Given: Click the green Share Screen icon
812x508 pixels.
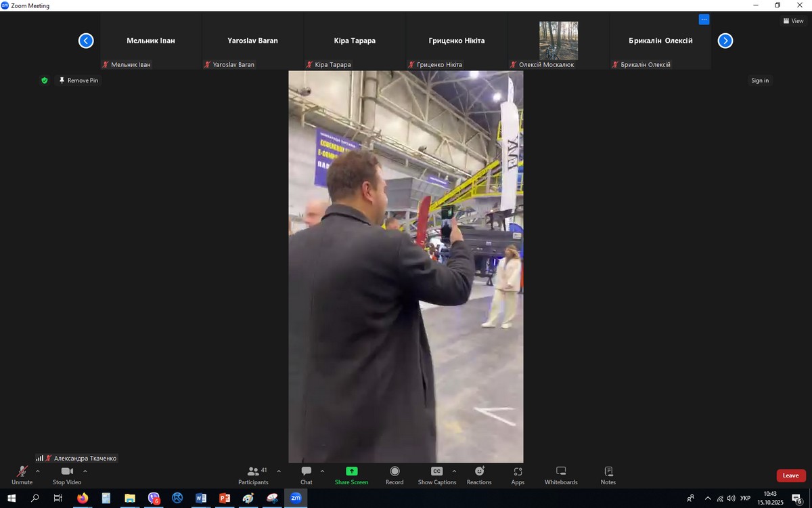Looking at the screenshot, I should point(351,471).
